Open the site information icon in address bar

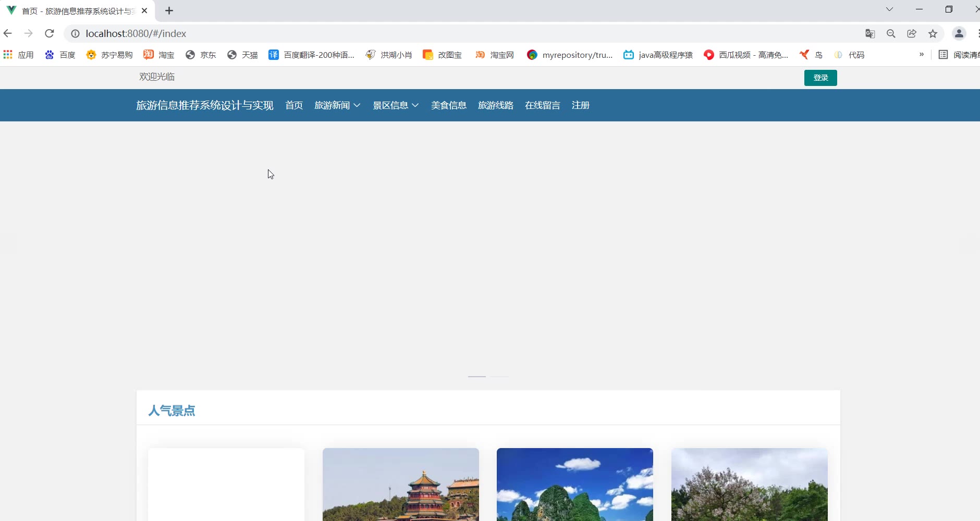click(x=75, y=33)
